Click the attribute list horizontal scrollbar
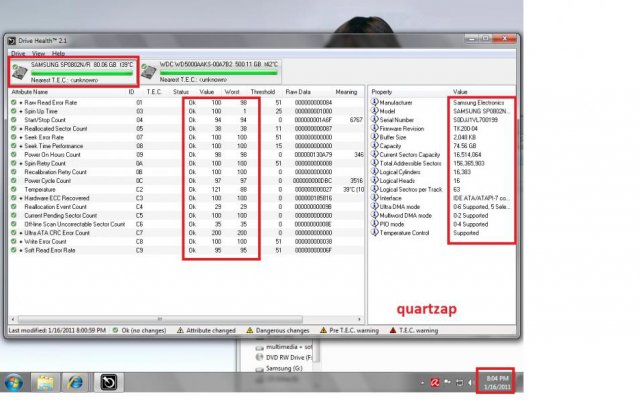The height and width of the screenshot is (400, 640). [x=160, y=319]
